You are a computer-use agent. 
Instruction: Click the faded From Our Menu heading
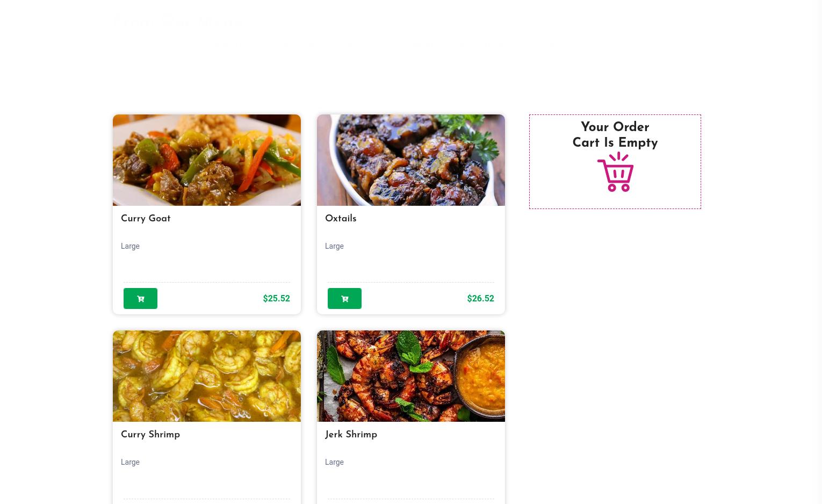177,22
